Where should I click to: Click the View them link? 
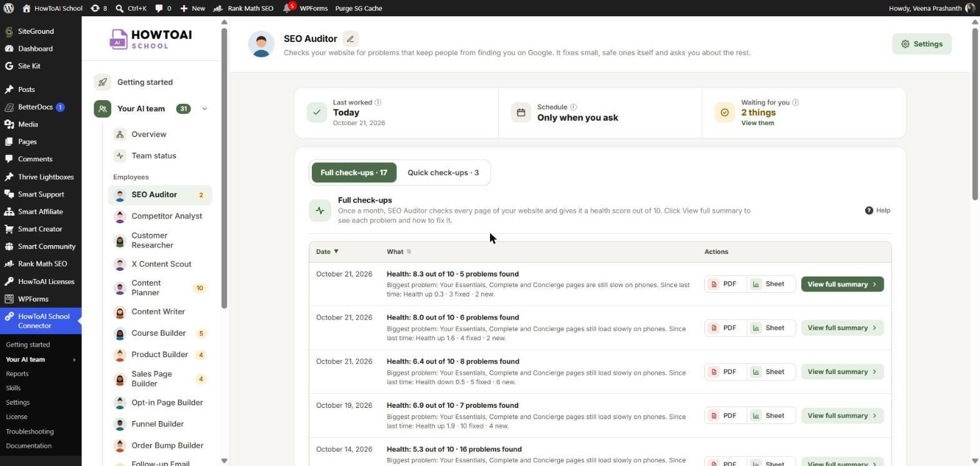[757, 123]
